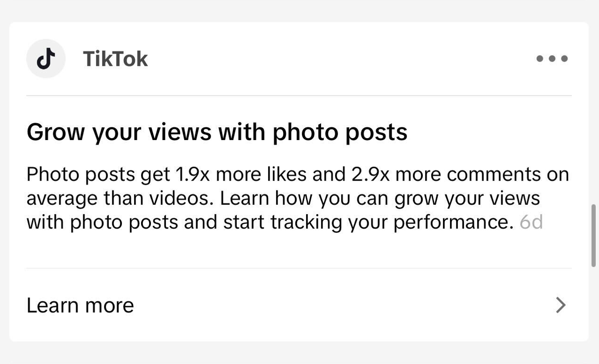The width and height of the screenshot is (599, 364).
Task: Click the words 'photo posts' in the heading
Action: 340,133
